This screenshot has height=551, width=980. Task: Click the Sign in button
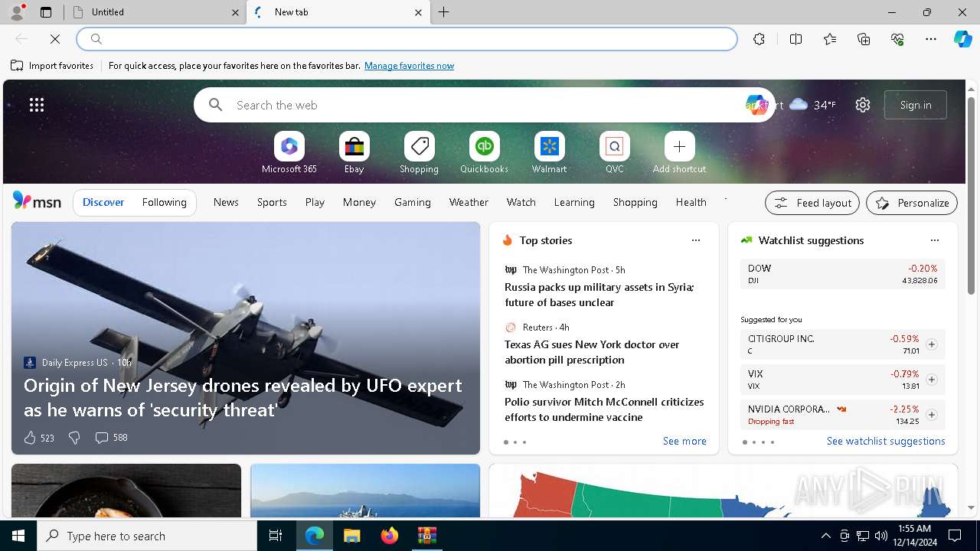pyautogui.click(x=916, y=105)
